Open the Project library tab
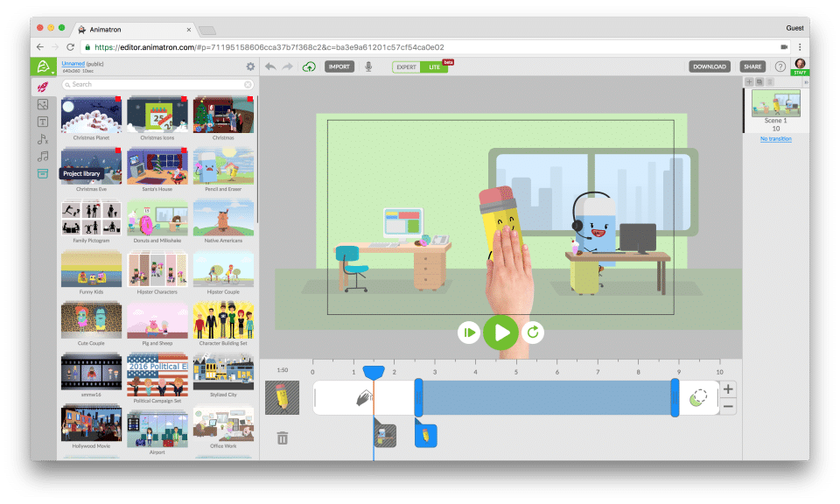 43,173
